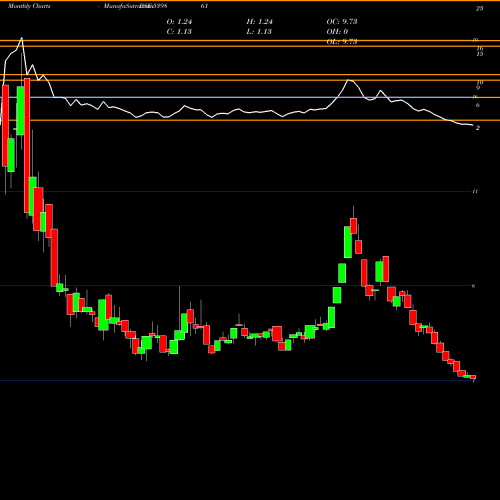Screen dimensions: 500x500
Task: Click the "61" value in the header
Action: (x=204, y=6)
